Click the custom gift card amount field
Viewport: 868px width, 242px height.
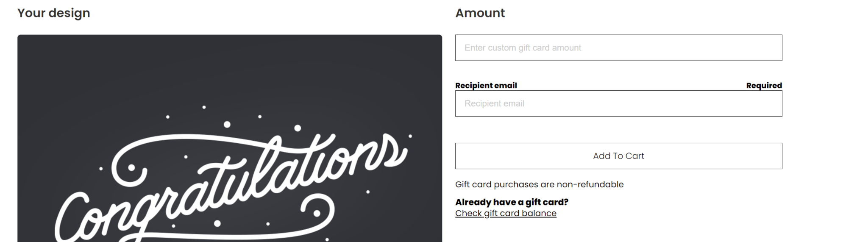[x=618, y=48]
